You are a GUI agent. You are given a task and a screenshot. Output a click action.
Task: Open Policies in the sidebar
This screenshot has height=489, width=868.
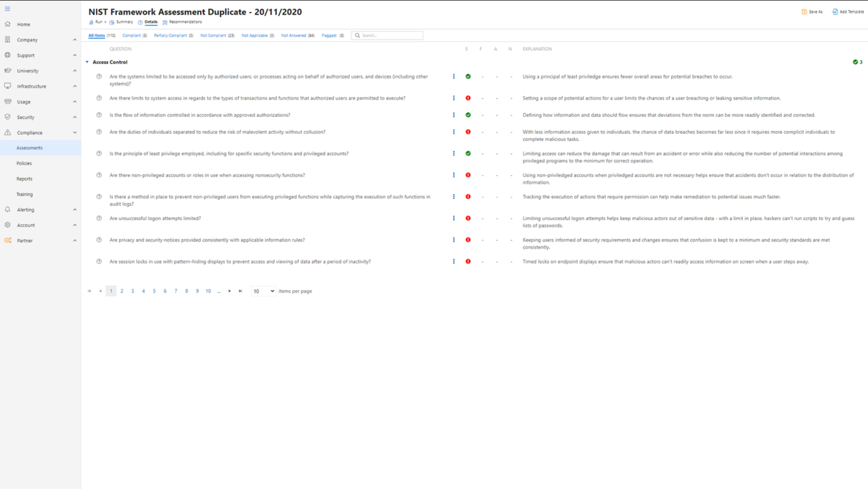24,163
